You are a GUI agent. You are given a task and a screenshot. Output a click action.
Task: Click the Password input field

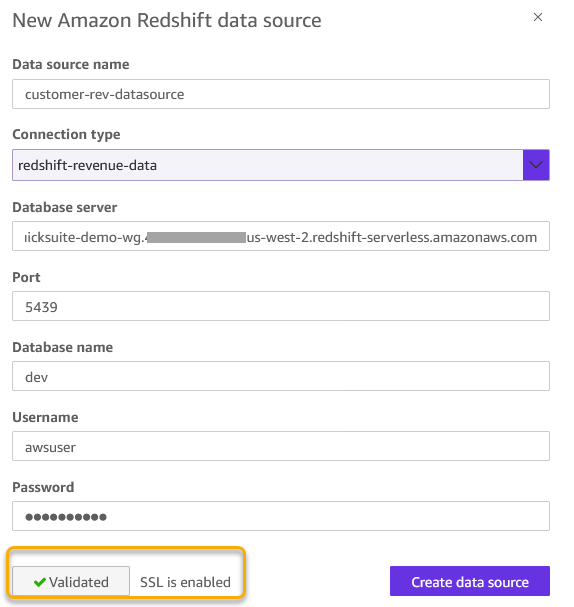pyautogui.click(x=281, y=516)
